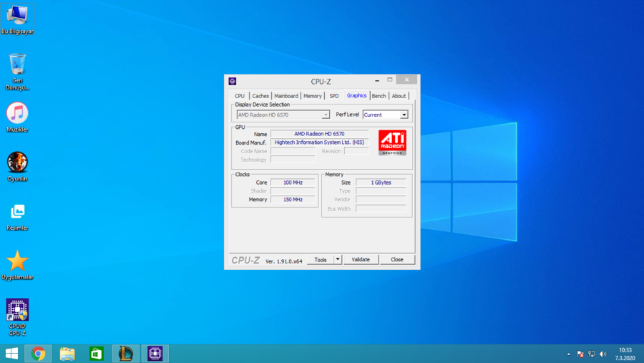Open the Memory tab
644x363 pixels.
313,96
